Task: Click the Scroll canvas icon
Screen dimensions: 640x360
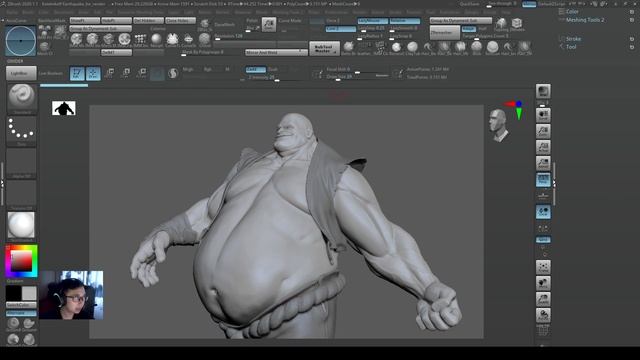Action: coord(543,115)
